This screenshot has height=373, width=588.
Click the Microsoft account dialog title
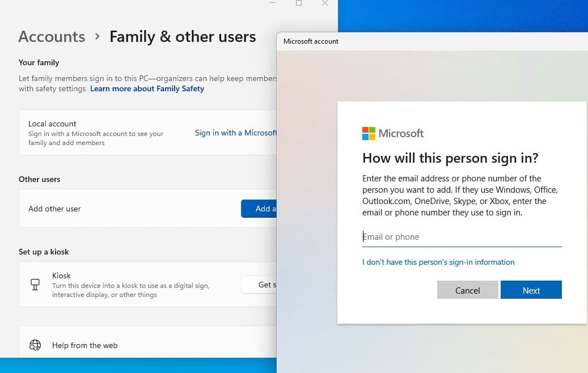click(x=311, y=41)
